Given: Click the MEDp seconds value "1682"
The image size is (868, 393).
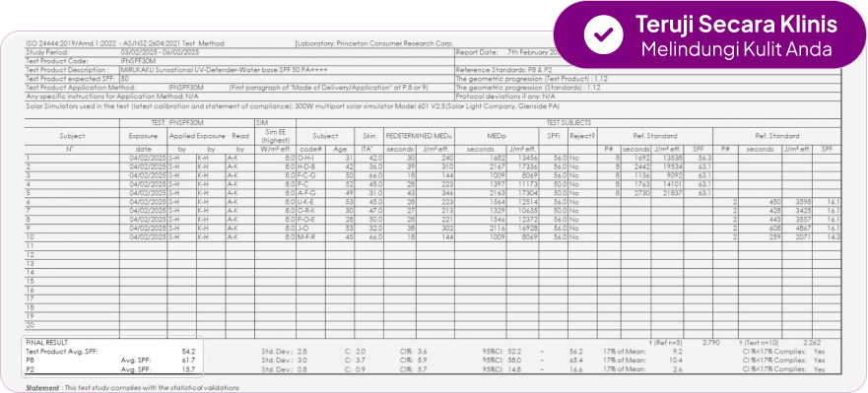Looking at the screenshot, I should coord(498,159).
